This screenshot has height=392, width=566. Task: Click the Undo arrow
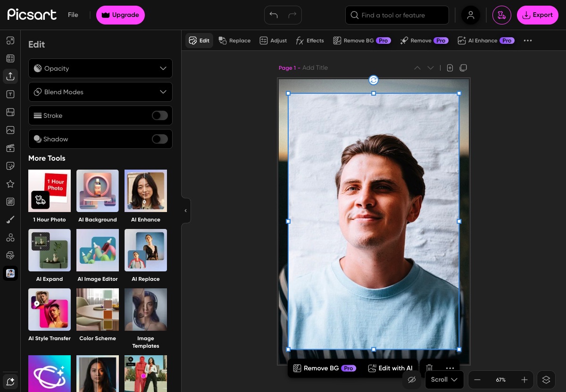(274, 15)
